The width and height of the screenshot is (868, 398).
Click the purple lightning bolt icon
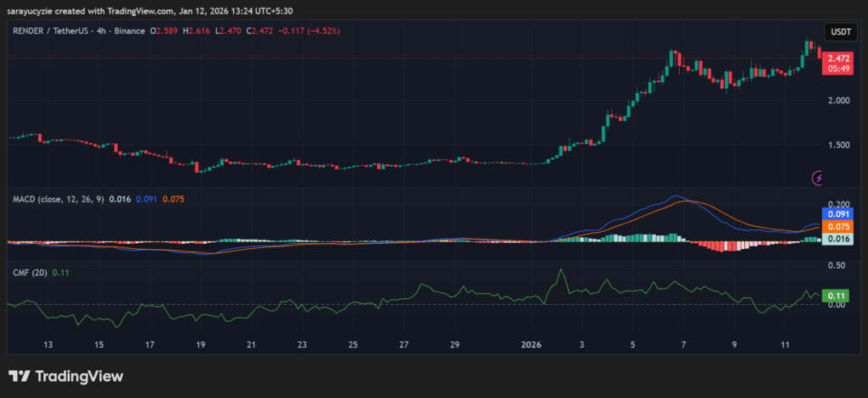pyautogui.click(x=818, y=178)
